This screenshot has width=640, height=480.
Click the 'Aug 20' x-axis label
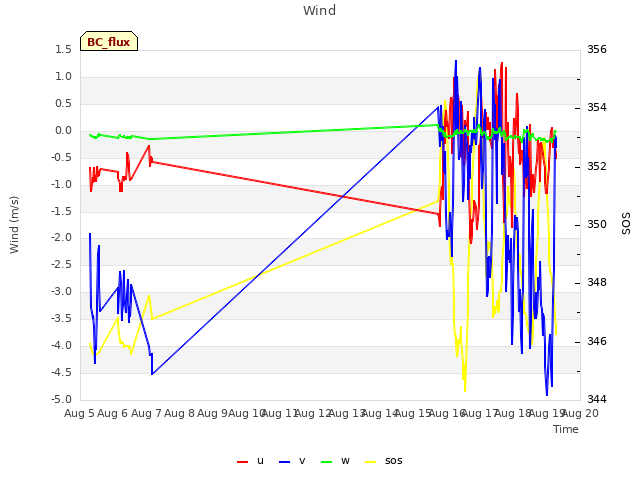tap(580, 413)
